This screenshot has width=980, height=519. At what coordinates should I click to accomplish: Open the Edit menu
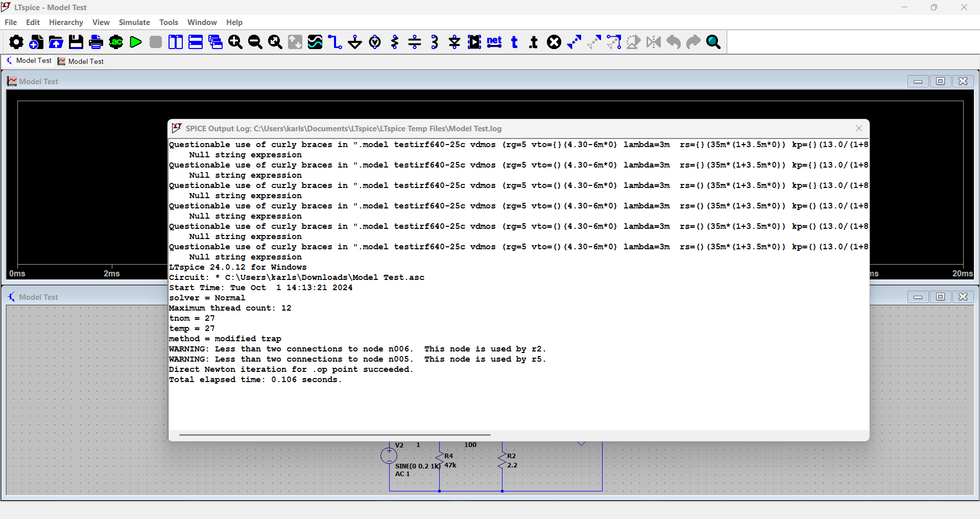[33, 22]
